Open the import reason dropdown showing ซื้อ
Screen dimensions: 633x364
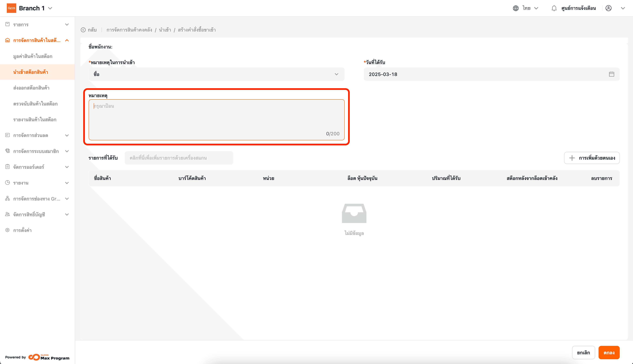(216, 74)
